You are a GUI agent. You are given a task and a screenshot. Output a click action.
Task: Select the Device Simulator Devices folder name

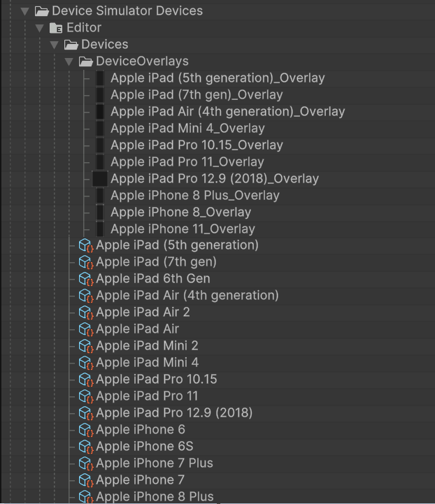pos(127,11)
